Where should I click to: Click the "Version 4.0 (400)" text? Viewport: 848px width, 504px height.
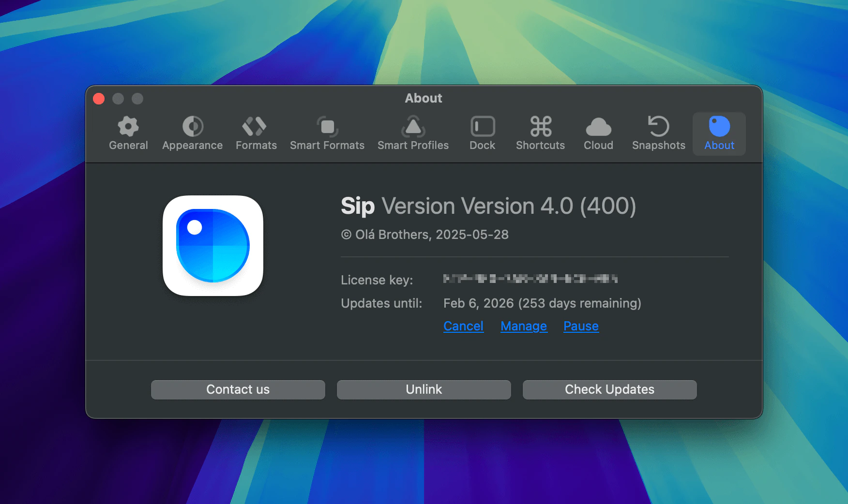[548, 206]
